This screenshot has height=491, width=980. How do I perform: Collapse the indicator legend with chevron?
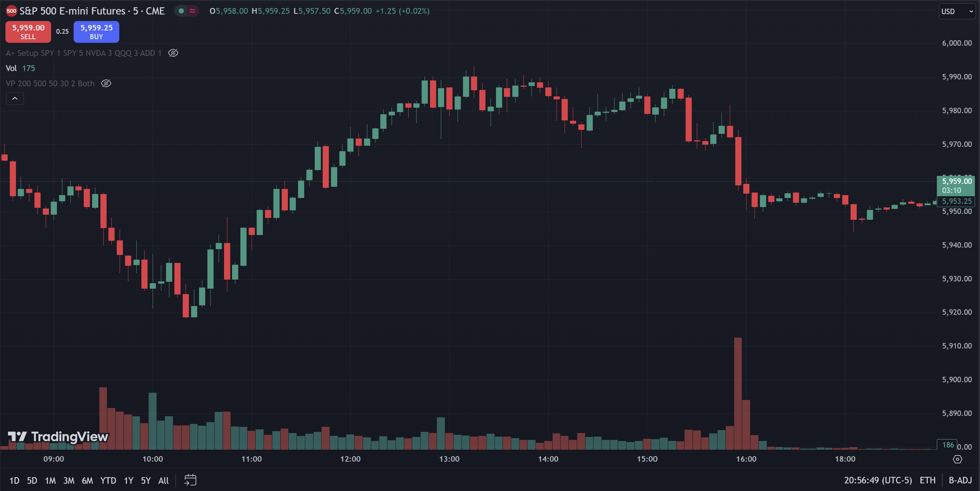coord(15,99)
